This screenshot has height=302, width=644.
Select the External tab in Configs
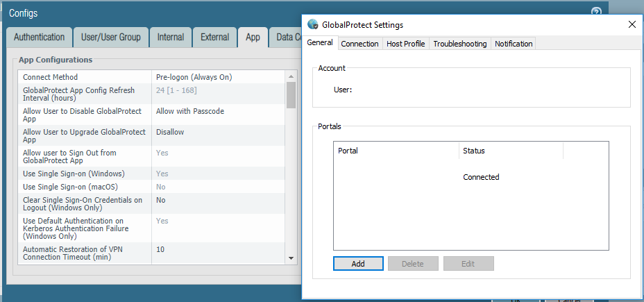pos(215,37)
